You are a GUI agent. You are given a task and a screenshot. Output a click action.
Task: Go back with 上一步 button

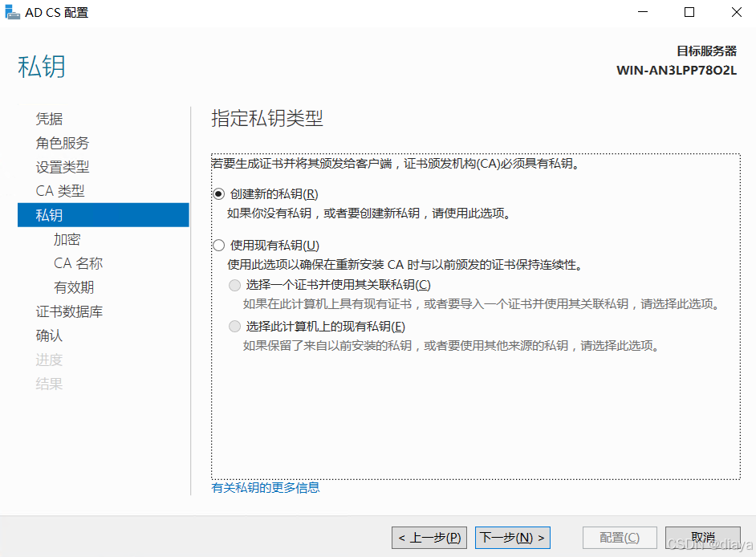[x=429, y=537]
